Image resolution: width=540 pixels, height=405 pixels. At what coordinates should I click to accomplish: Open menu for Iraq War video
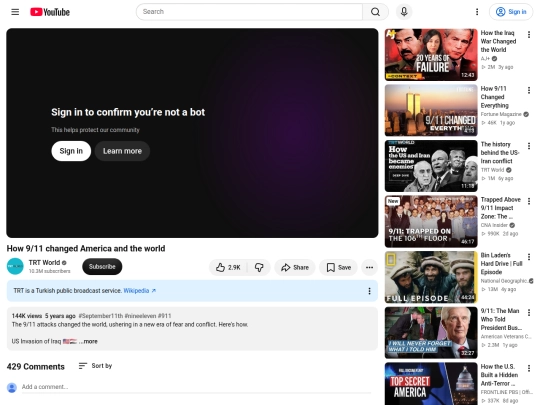tap(529, 34)
